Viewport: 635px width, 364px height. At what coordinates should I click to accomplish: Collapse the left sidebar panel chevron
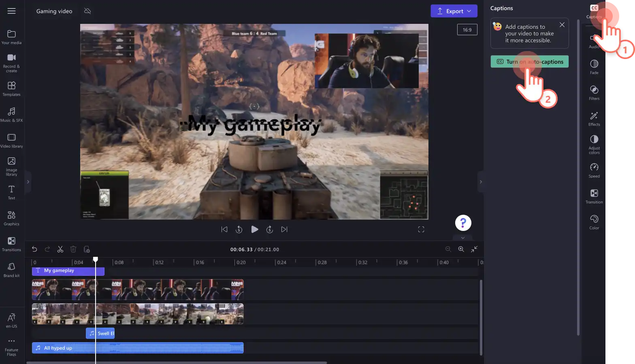[x=28, y=182]
